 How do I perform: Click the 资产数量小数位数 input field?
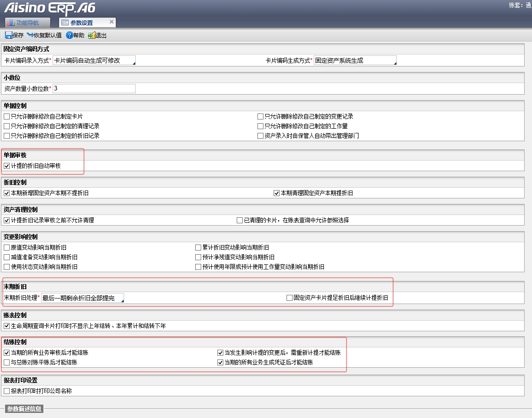click(94, 89)
